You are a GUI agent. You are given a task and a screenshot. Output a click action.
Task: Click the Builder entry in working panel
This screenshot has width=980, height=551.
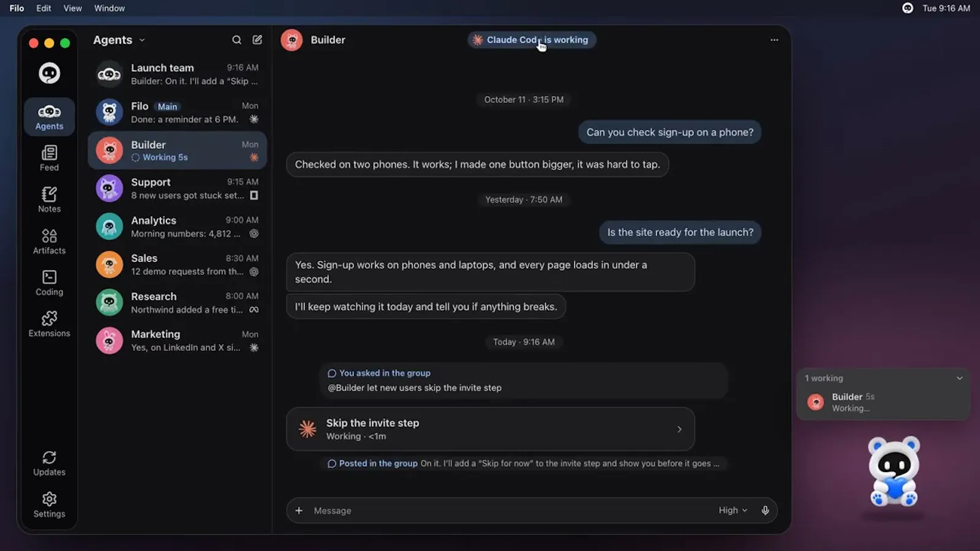click(x=883, y=402)
